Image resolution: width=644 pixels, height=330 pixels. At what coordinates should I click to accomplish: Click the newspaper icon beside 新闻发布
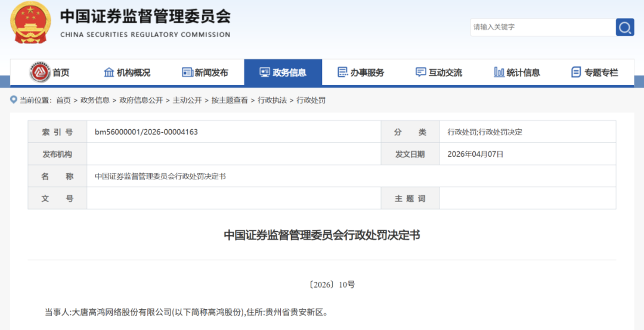[x=187, y=73]
